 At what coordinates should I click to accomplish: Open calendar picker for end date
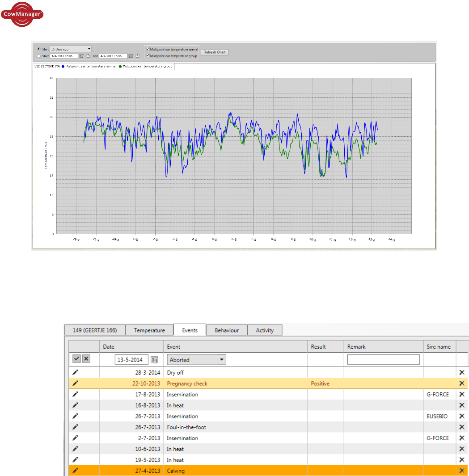(x=131, y=56)
